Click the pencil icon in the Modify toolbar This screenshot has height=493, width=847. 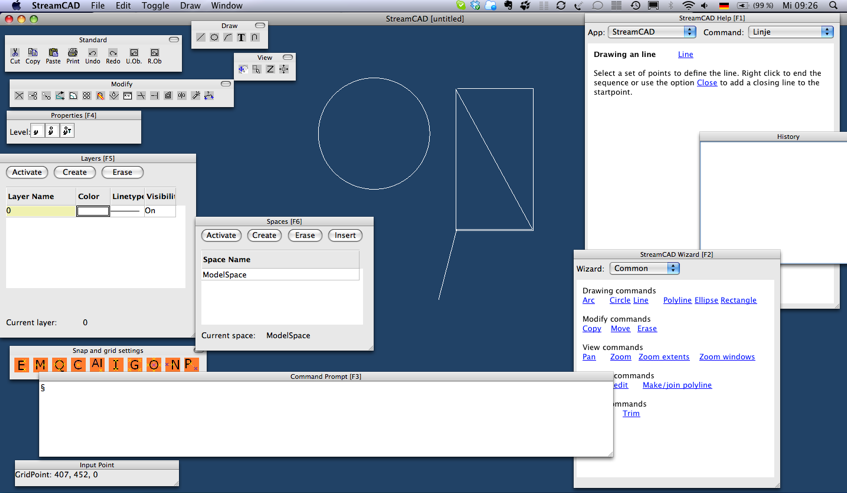click(x=100, y=96)
